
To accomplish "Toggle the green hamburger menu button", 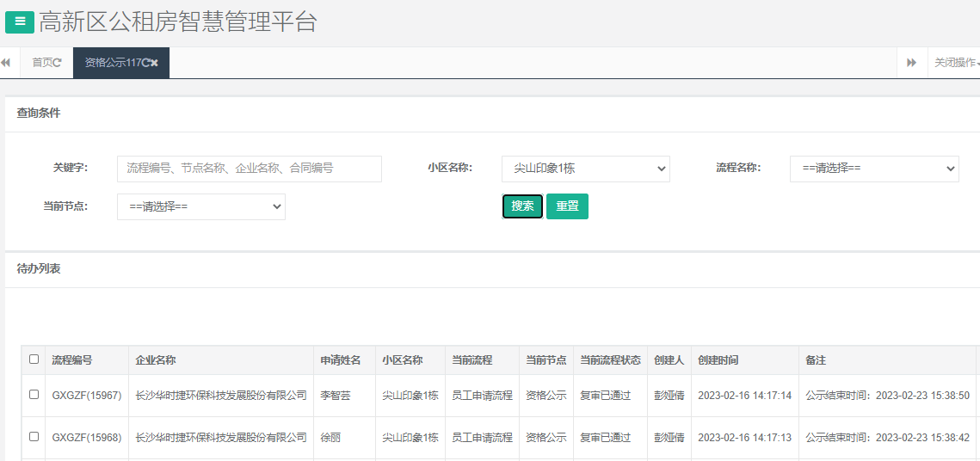I will tap(20, 22).
